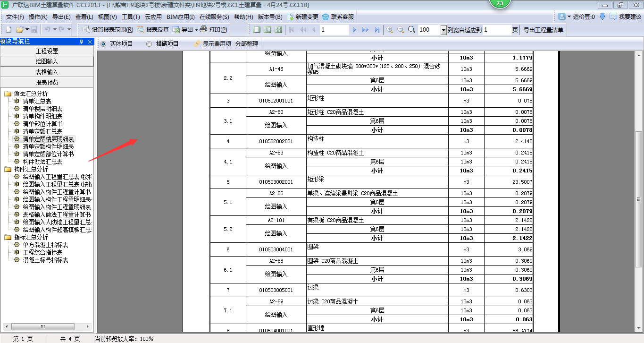Switch to 绘图输入 module
This screenshot has width=644, height=343.
tap(47, 61)
